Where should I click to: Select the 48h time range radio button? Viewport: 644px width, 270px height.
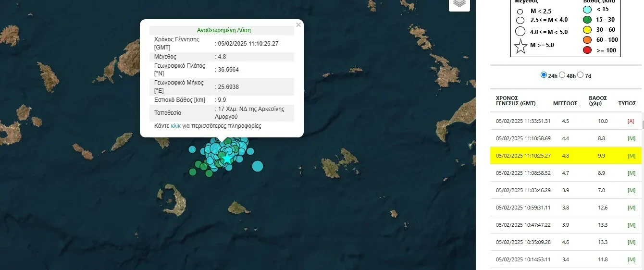pos(562,75)
